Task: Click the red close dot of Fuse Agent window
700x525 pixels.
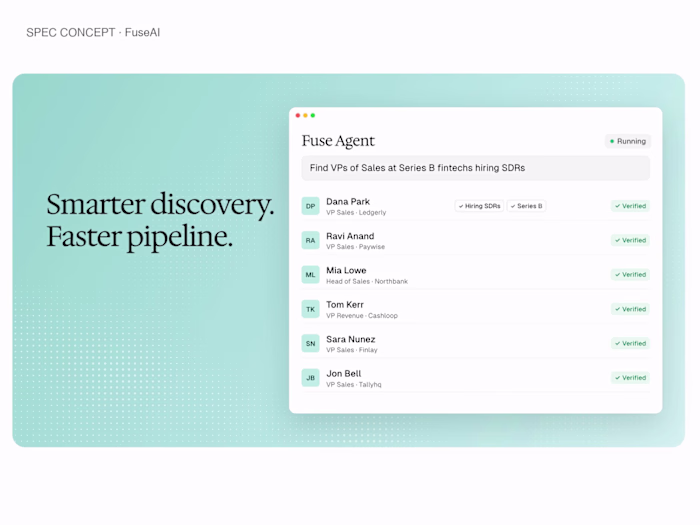Action: click(x=298, y=116)
